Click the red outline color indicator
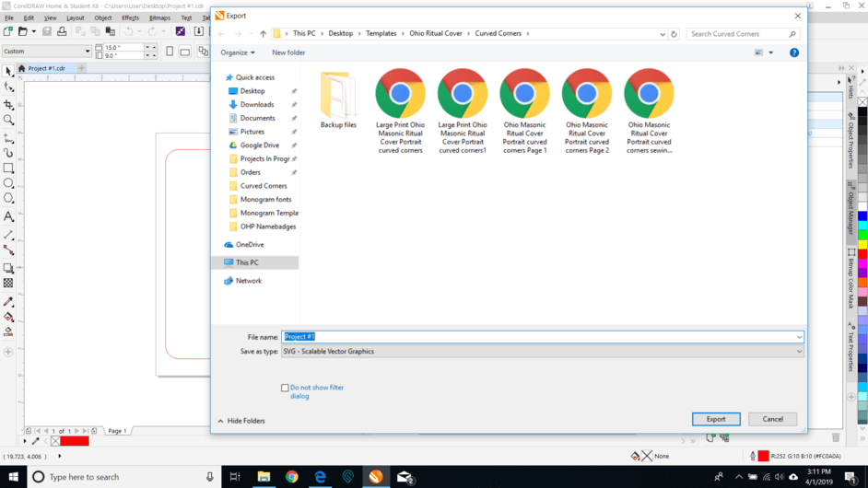 [763, 456]
